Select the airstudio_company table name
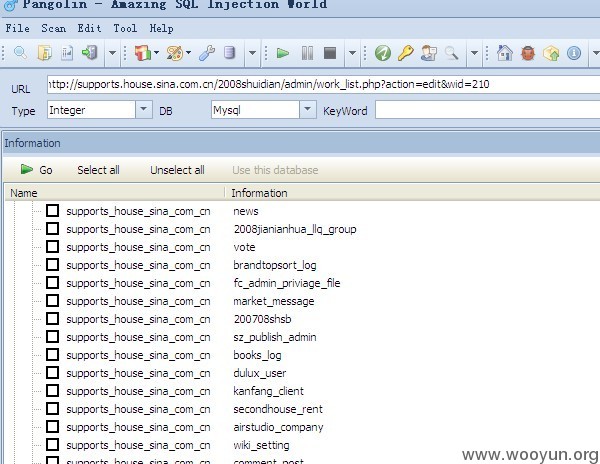The width and height of the screenshot is (600, 464). [278, 427]
